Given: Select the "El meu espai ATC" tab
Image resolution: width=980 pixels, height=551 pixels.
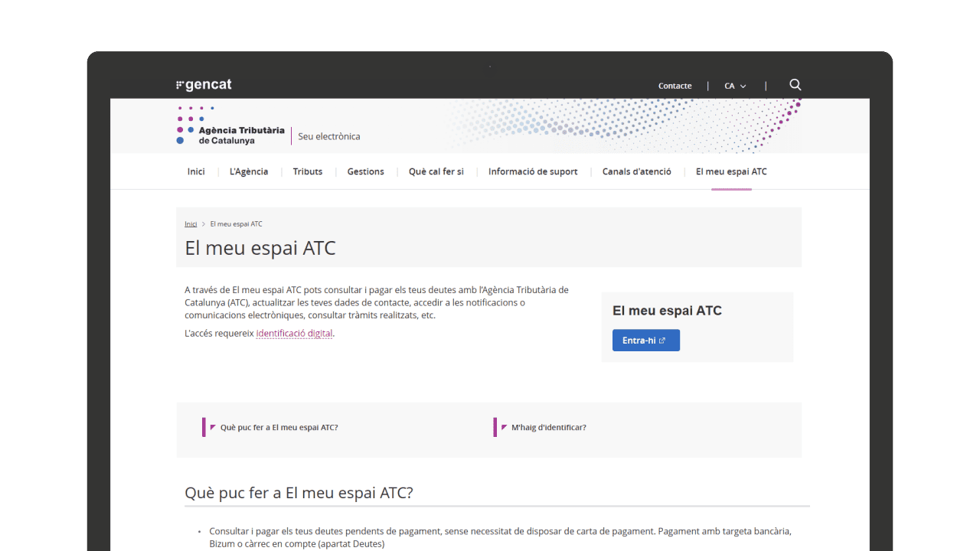Looking at the screenshot, I should click(730, 171).
